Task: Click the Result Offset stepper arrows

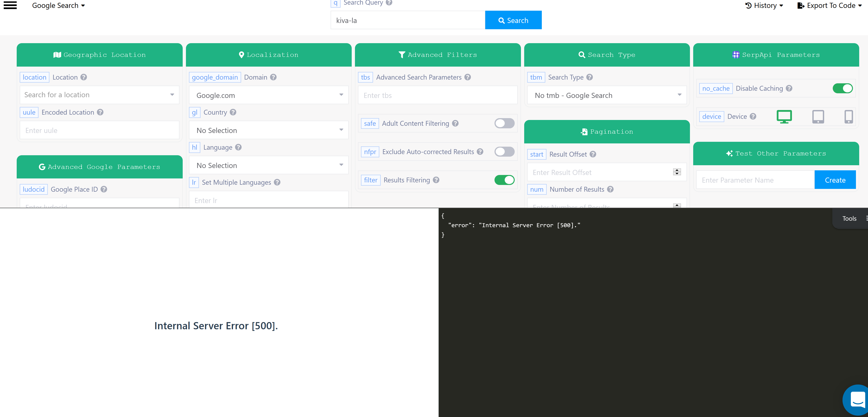Action: tap(677, 172)
